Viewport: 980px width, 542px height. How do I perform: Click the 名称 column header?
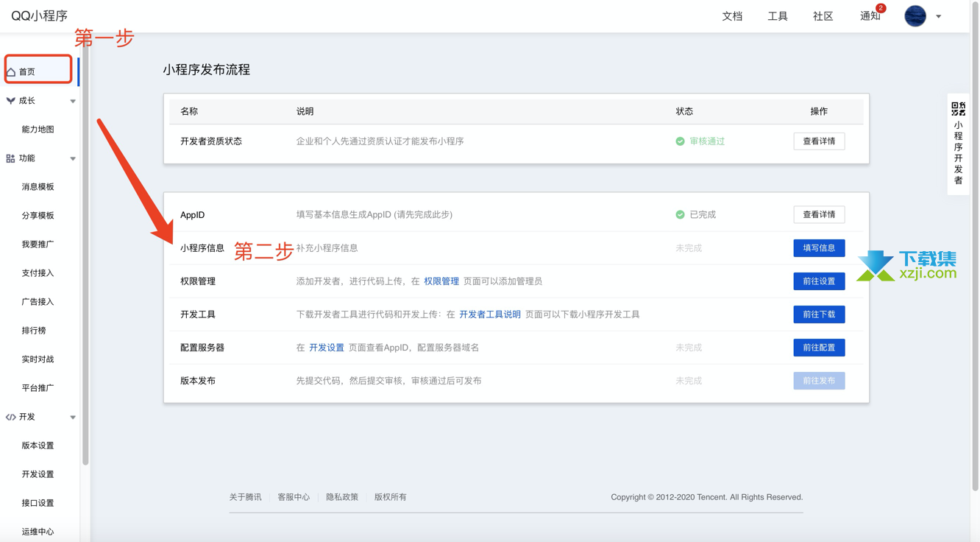click(189, 111)
